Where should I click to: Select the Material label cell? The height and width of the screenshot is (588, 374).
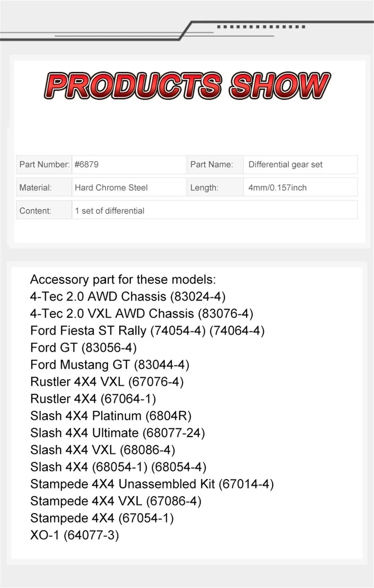(x=44, y=187)
